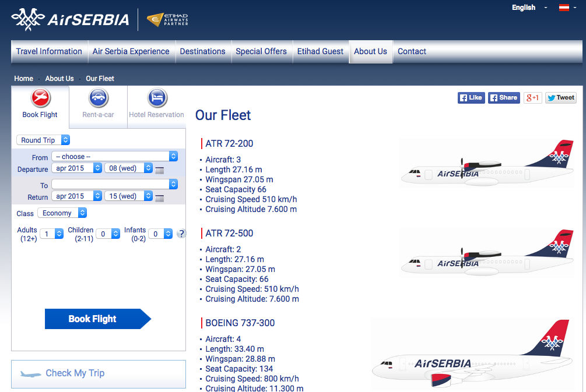Open the Economy class dropdown

pyautogui.click(x=62, y=213)
